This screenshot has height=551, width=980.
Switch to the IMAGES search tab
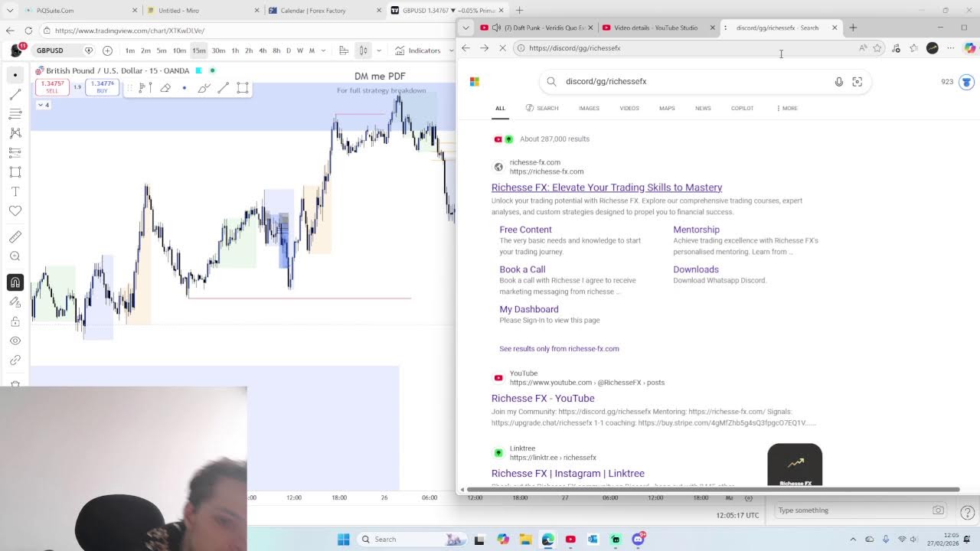pyautogui.click(x=589, y=108)
